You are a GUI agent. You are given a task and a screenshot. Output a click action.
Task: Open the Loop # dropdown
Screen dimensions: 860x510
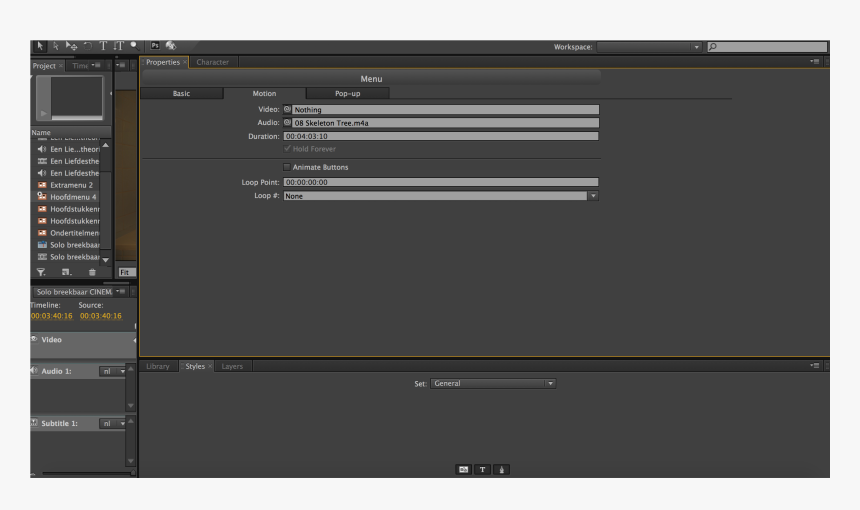click(x=592, y=196)
